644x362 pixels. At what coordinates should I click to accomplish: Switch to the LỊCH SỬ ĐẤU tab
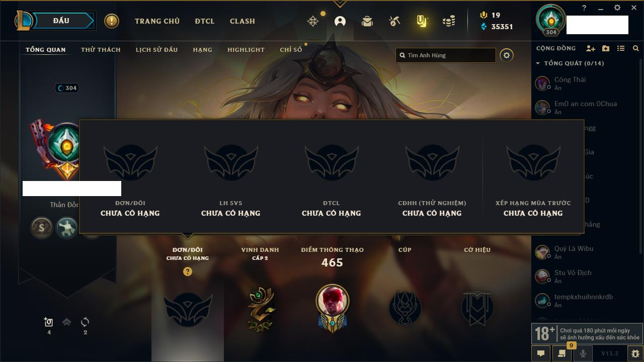point(156,50)
